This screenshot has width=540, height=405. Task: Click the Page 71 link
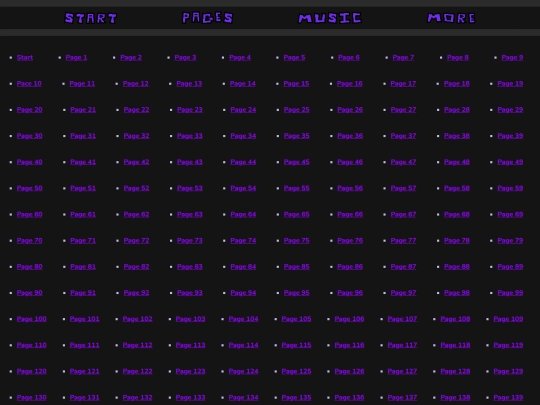point(83,241)
